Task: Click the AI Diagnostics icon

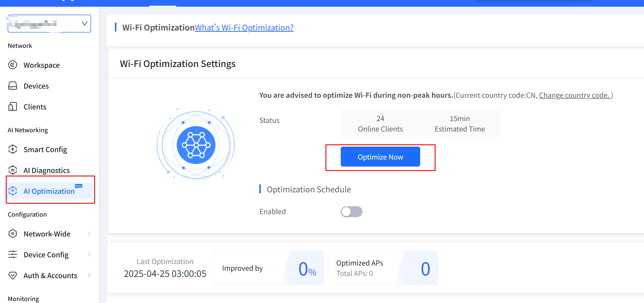Action: pos(12,170)
